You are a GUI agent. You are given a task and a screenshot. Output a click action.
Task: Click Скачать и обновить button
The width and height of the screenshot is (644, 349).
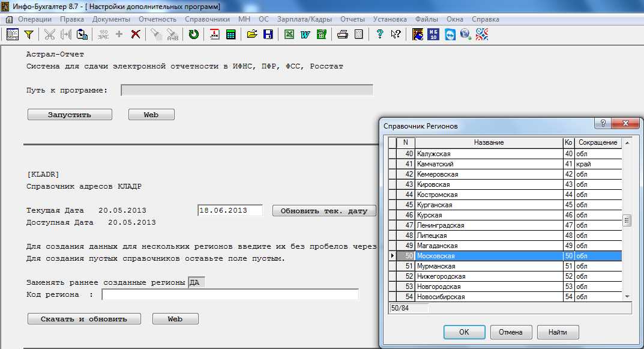[84, 319]
